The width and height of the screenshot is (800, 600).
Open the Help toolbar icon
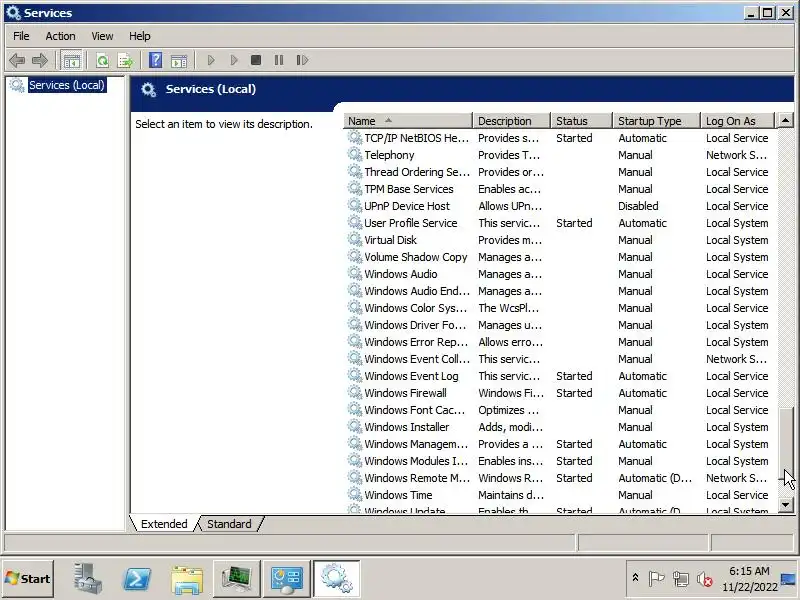tap(156, 61)
